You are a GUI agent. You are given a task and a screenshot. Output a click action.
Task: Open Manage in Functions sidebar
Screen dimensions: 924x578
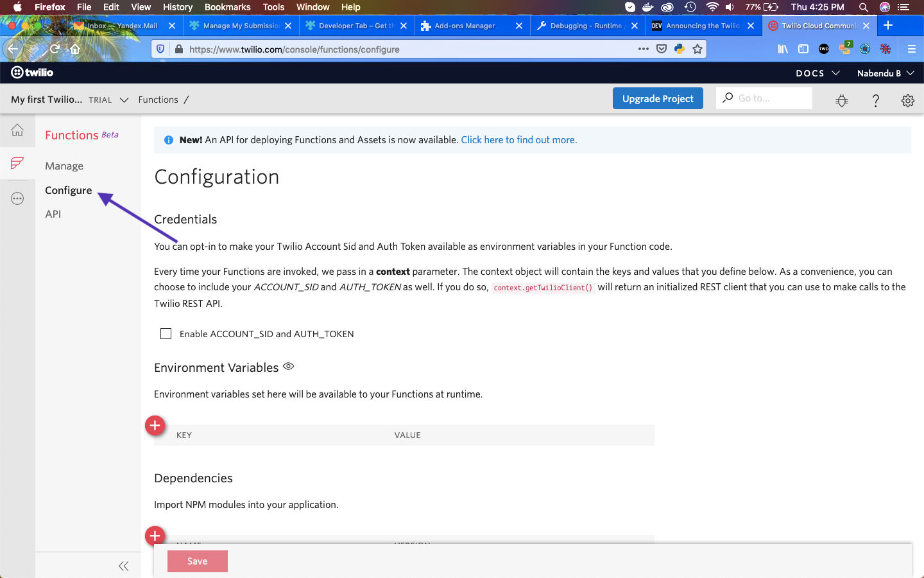click(64, 166)
